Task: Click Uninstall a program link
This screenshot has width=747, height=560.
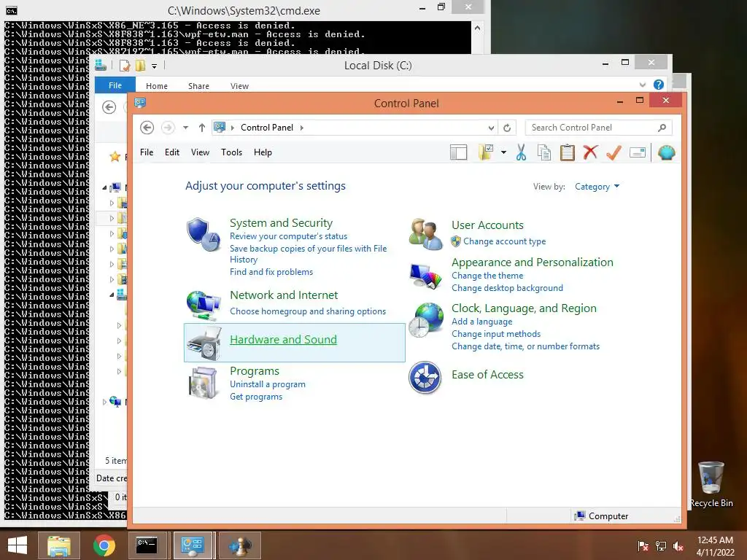Action: [x=268, y=384]
